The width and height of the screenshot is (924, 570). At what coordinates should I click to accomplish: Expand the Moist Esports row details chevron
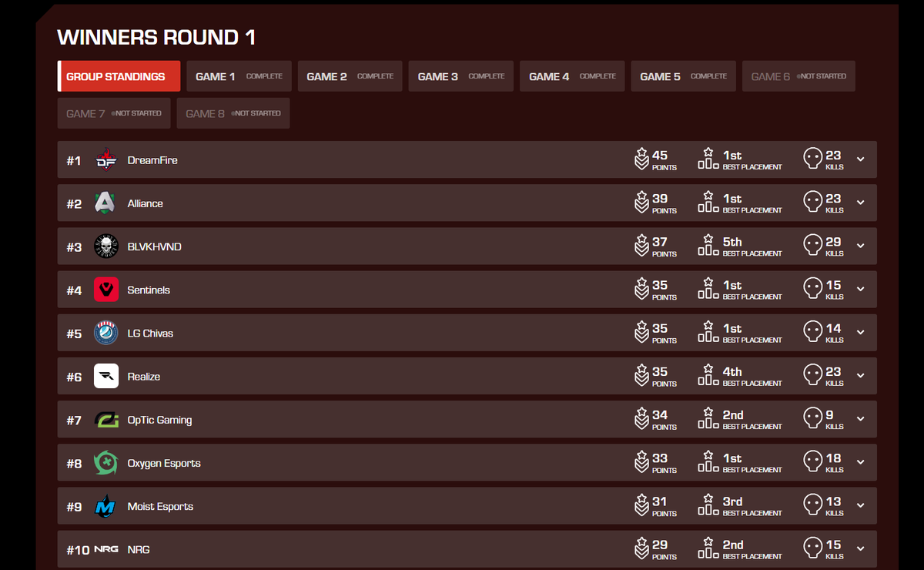coord(861,505)
